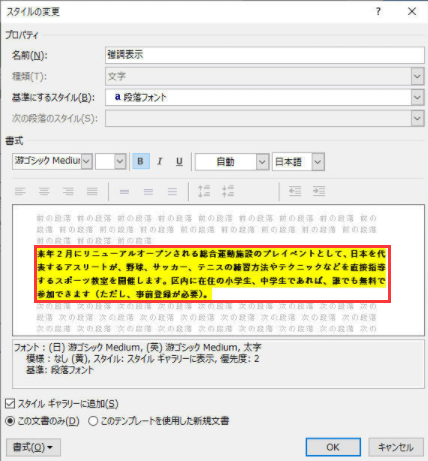Open the font name dropdown 游ゴシック Medium
The height and width of the screenshot is (461, 428).
(x=87, y=162)
